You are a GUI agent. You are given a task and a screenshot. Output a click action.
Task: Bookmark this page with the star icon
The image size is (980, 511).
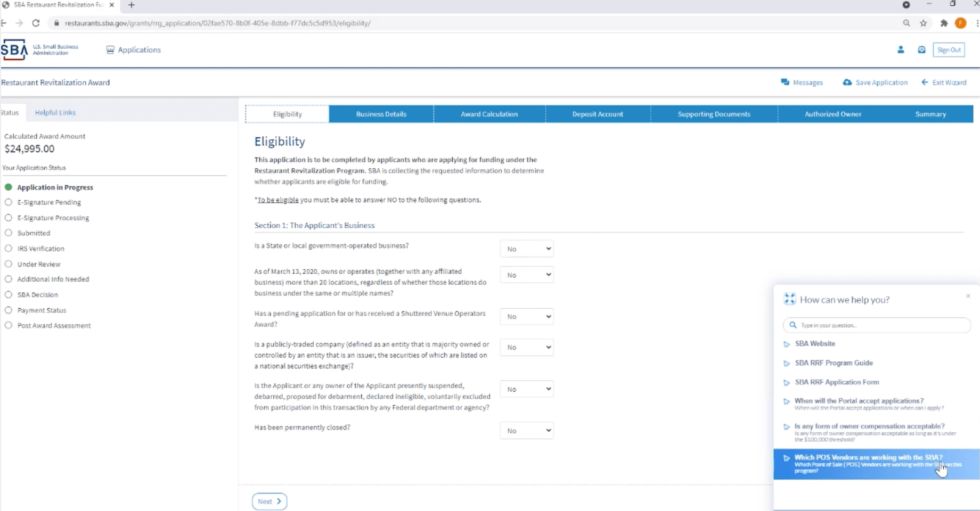tap(924, 23)
